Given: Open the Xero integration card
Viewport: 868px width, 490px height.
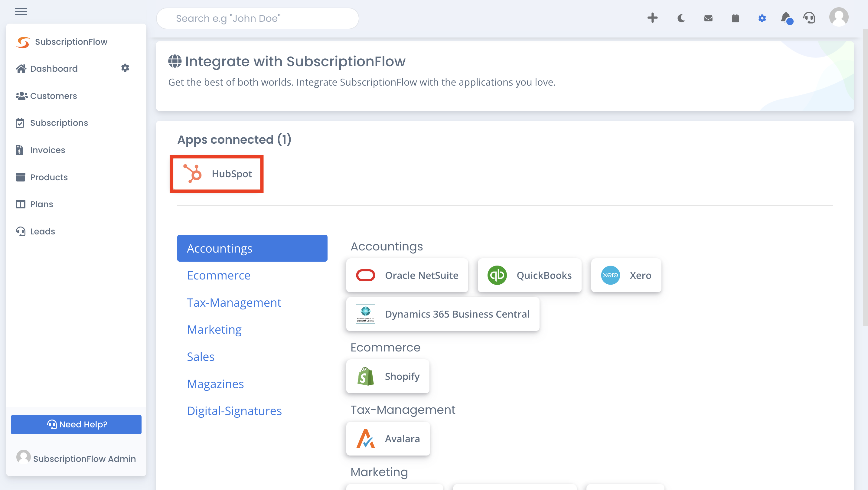Looking at the screenshot, I should click(626, 275).
